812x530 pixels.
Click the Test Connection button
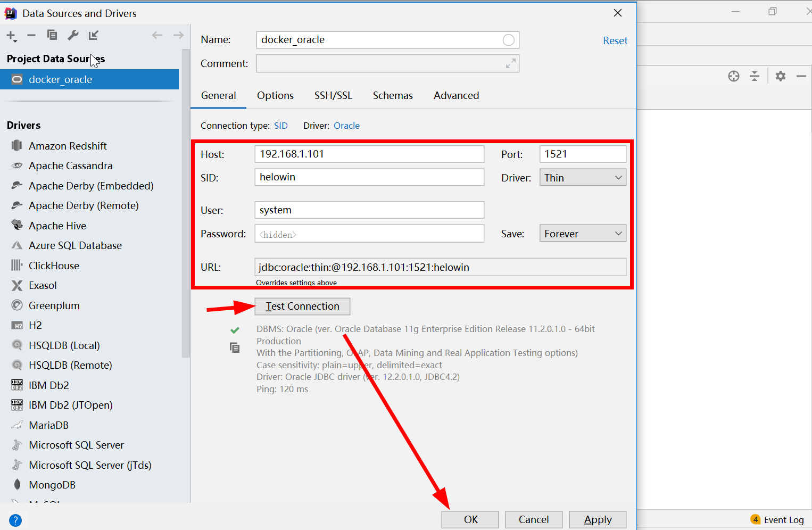click(302, 307)
